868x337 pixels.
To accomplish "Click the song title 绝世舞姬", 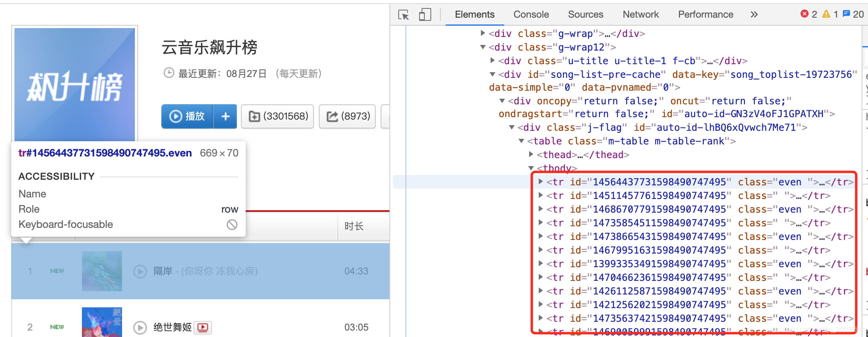I will (x=172, y=327).
